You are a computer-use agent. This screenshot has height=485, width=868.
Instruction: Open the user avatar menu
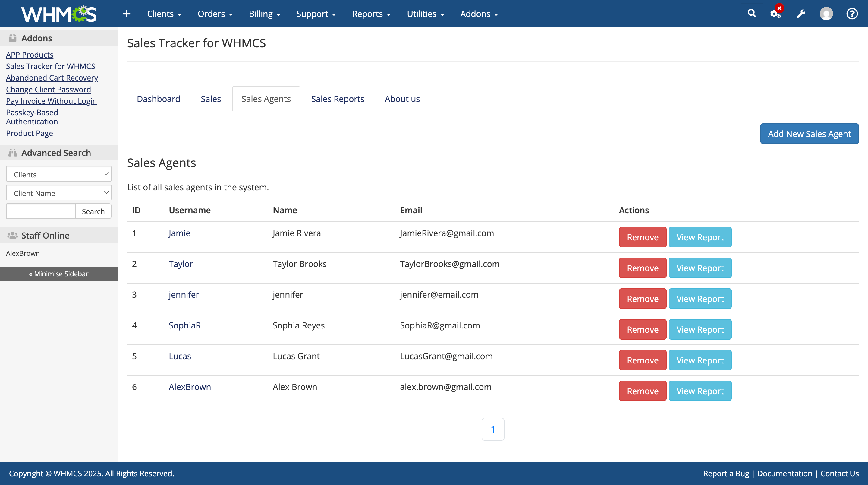[826, 14]
